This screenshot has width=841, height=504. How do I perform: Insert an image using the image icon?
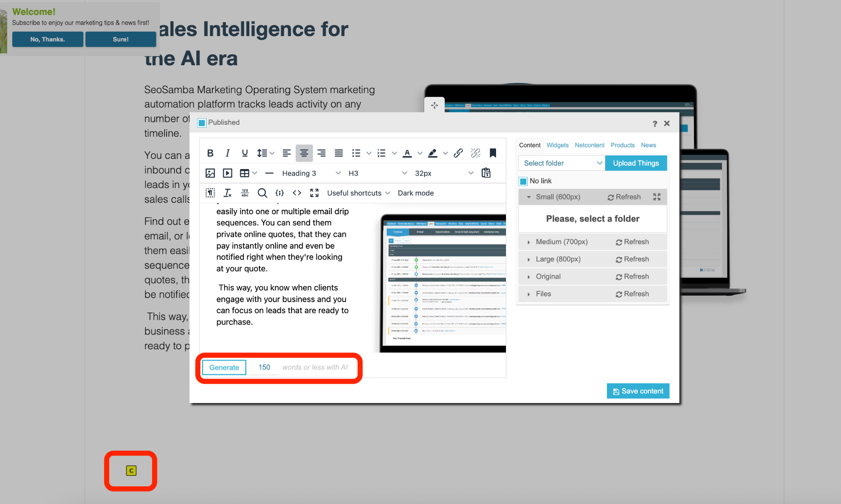pos(210,173)
